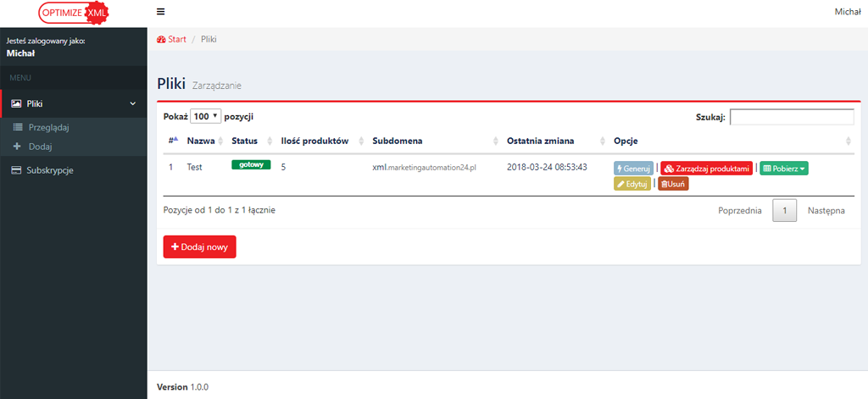Viewport: 868px width, 399px height.
Task: Open the Michał user menu
Action: pos(848,12)
